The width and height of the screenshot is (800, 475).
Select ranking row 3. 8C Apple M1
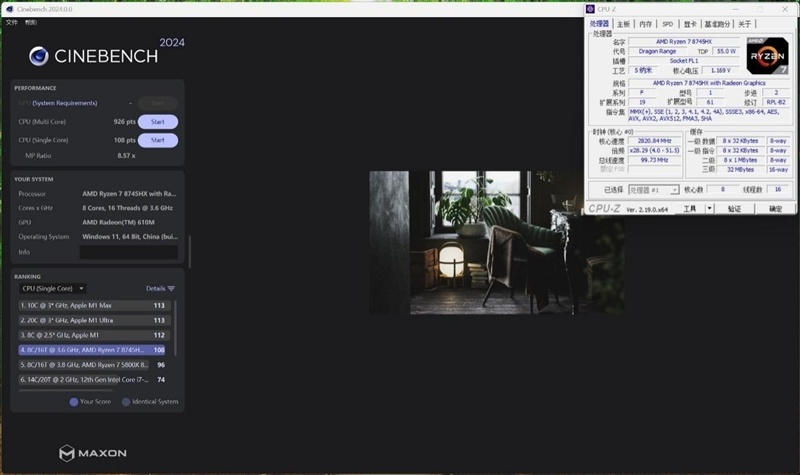92,335
